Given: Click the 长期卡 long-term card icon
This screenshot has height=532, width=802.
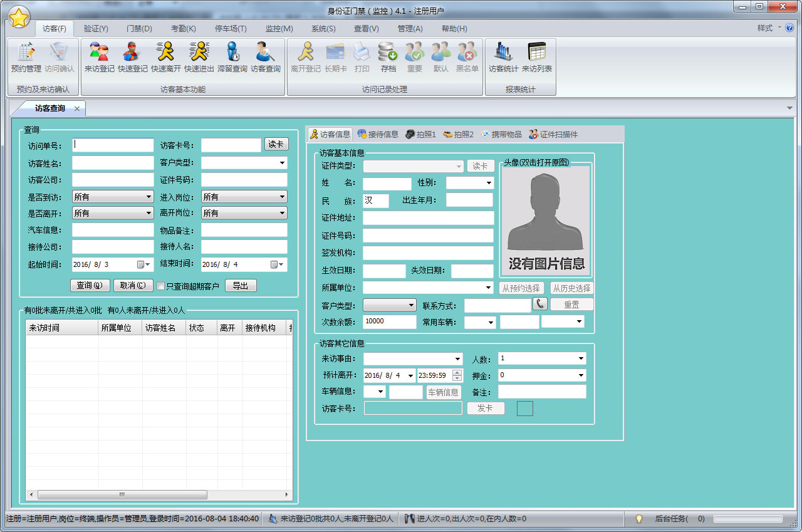Looking at the screenshot, I should (336, 58).
